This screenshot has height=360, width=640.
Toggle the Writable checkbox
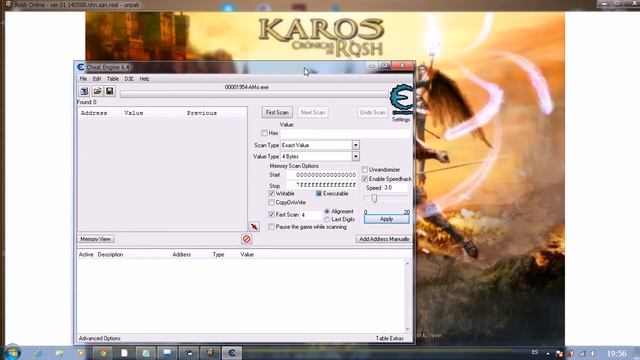(x=271, y=193)
